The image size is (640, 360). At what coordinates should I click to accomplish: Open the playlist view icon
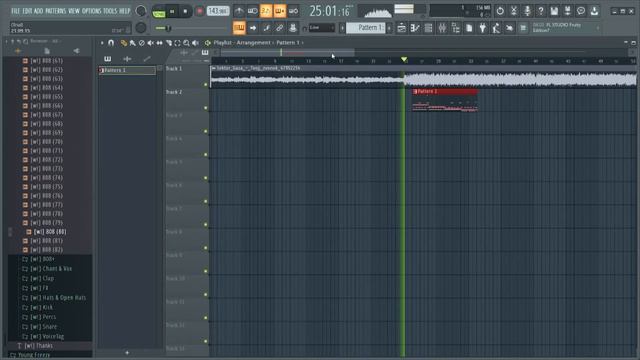coord(402,28)
